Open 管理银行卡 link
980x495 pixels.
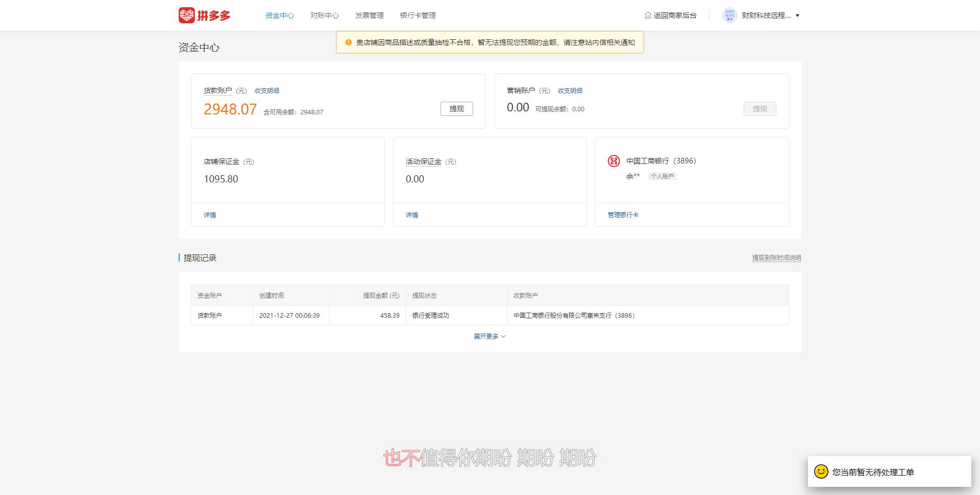[623, 215]
